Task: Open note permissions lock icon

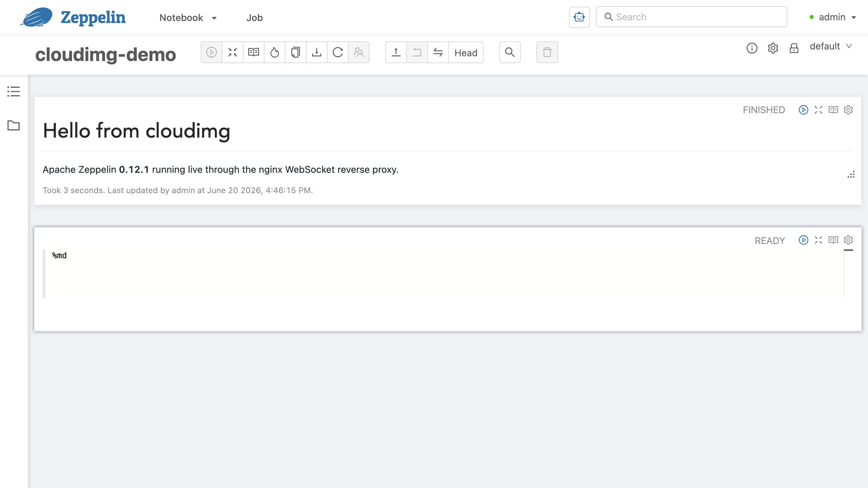Action: coord(794,48)
